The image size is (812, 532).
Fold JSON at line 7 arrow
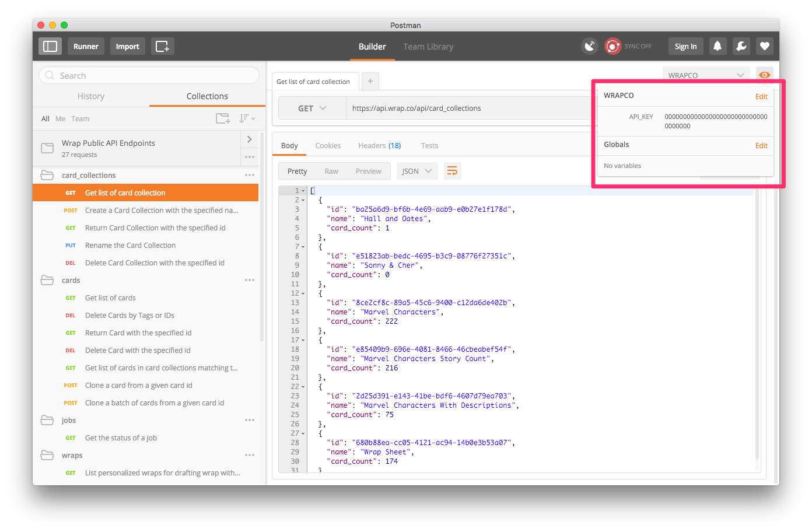pyautogui.click(x=303, y=247)
